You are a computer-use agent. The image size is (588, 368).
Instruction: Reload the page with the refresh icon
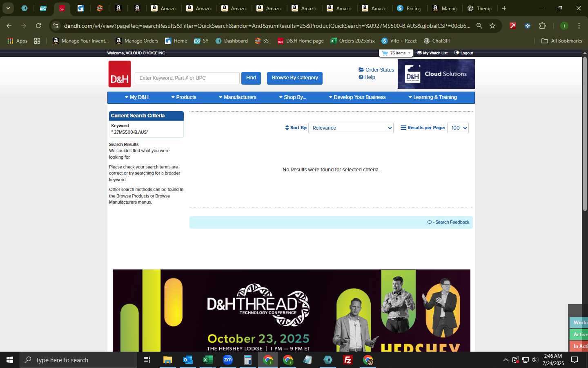(38, 26)
